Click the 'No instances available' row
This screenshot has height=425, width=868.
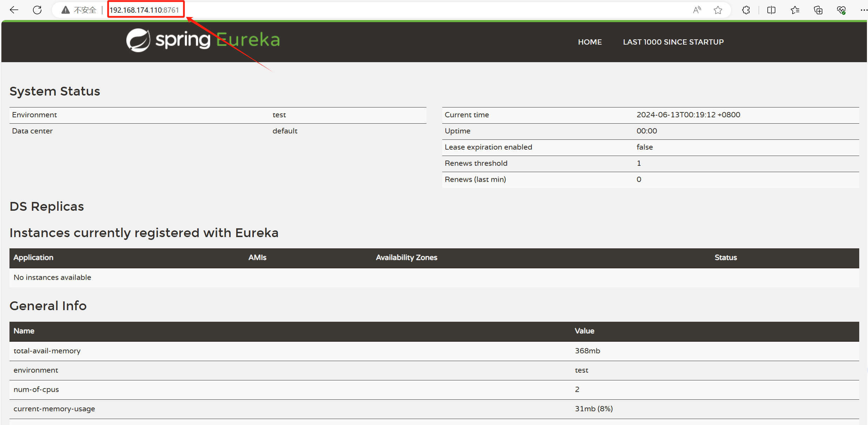point(52,277)
